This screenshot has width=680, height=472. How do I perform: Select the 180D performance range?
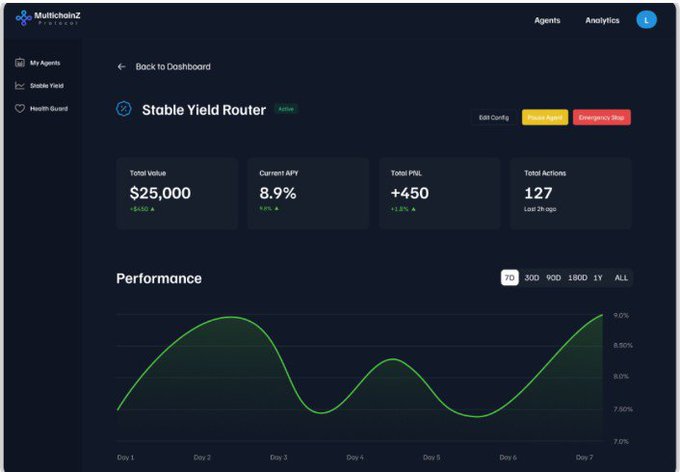(578, 278)
